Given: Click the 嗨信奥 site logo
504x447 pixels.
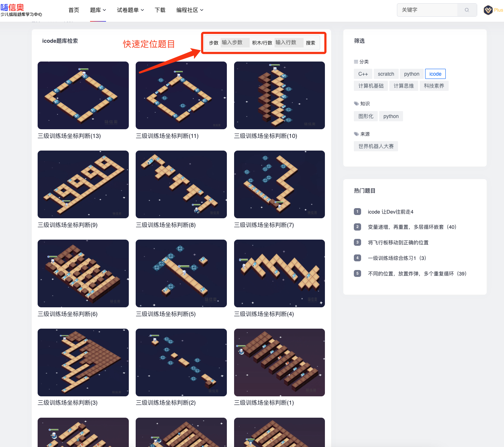Looking at the screenshot, I should (x=21, y=10).
